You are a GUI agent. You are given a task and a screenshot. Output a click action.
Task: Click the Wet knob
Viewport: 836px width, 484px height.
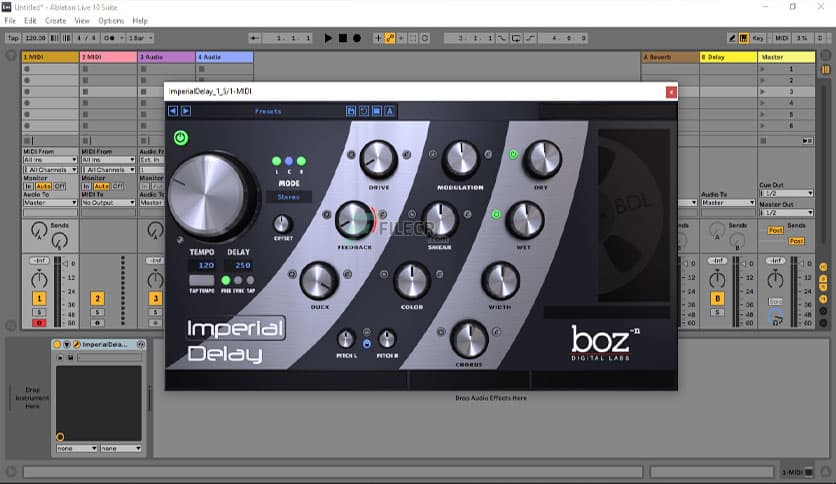click(524, 220)
